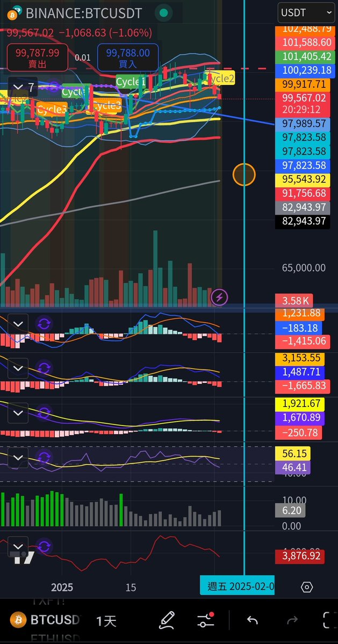
Task: Tap the redo arrow
Action: click(x=292, y=620)
